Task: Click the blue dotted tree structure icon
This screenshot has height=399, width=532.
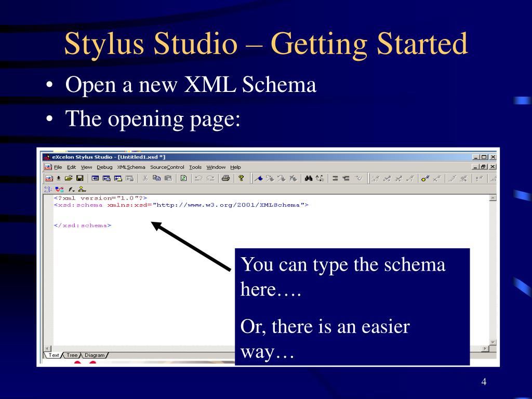Action: (48, 189)
